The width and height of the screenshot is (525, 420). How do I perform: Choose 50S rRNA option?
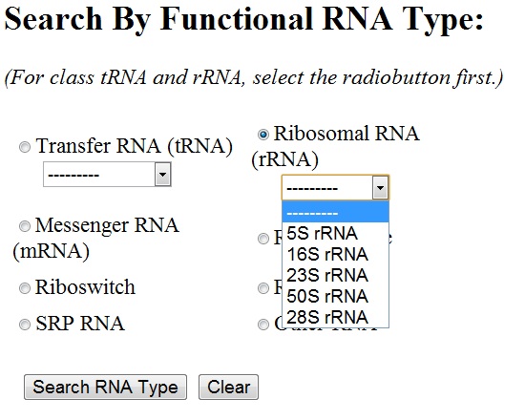click(x=335, y=296)
